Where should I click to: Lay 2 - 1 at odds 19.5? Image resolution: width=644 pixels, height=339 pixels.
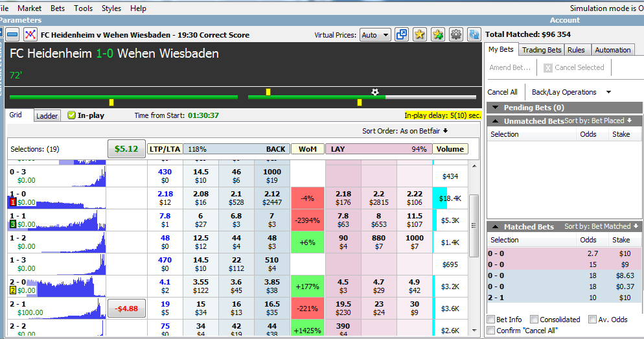tap(343, 308)
